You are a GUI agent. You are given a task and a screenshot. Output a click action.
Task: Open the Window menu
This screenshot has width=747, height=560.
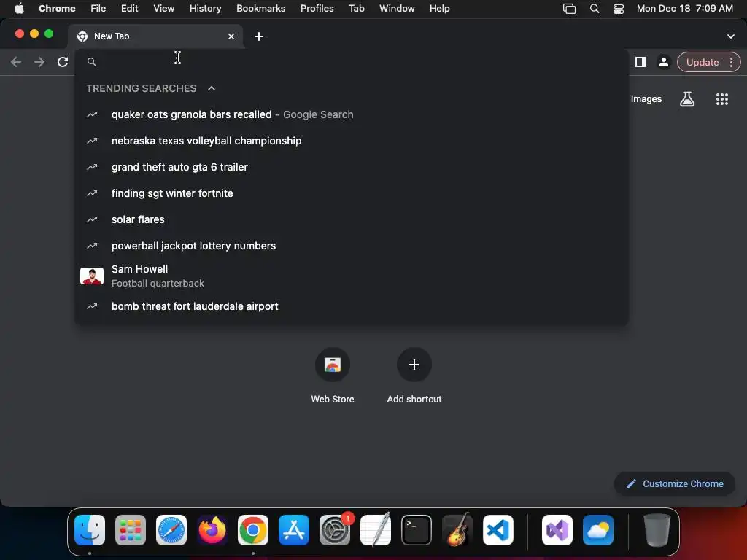click(397, 9)
